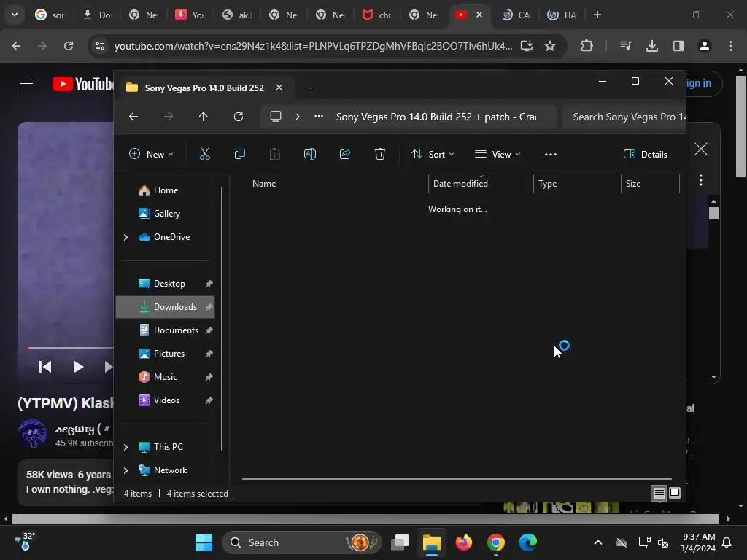Refresh the File Explorer folder view
Viewport: 747px width, 560px height.
pyautogui.click(x=239, y=117)
